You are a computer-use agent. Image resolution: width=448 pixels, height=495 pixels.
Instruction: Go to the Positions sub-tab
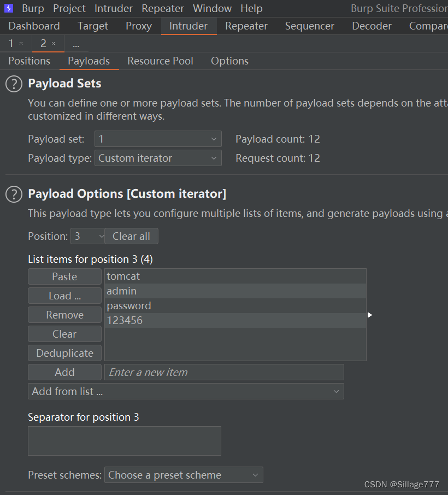click(30, 61)
